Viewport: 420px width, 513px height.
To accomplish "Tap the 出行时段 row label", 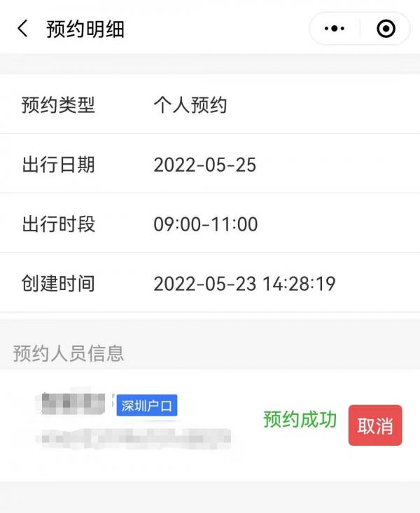I will coord(59,224).
